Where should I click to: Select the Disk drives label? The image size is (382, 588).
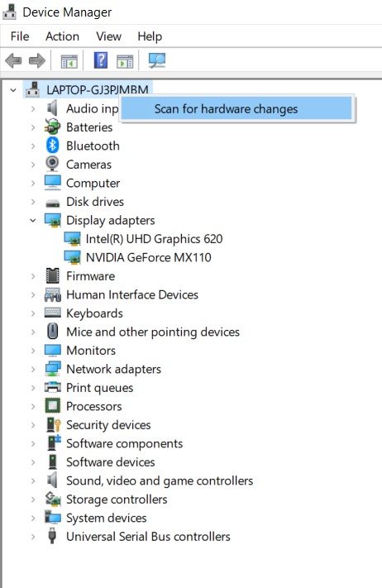click(x=95, y=202)
